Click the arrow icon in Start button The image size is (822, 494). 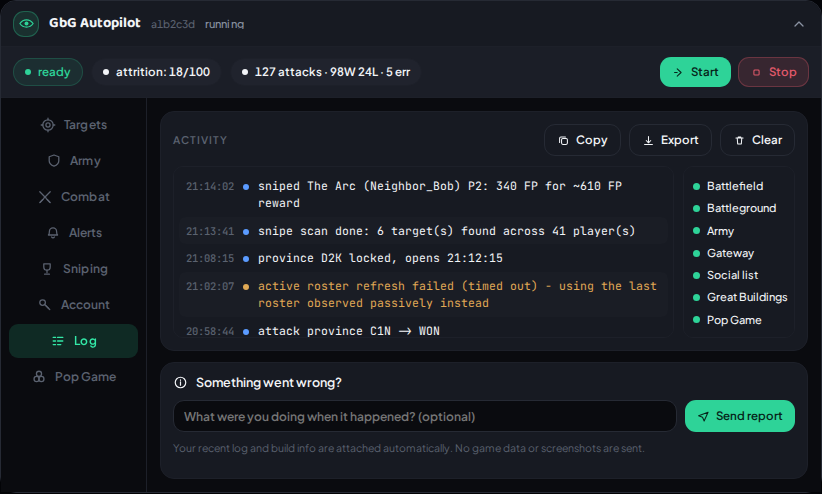[678, 72]
